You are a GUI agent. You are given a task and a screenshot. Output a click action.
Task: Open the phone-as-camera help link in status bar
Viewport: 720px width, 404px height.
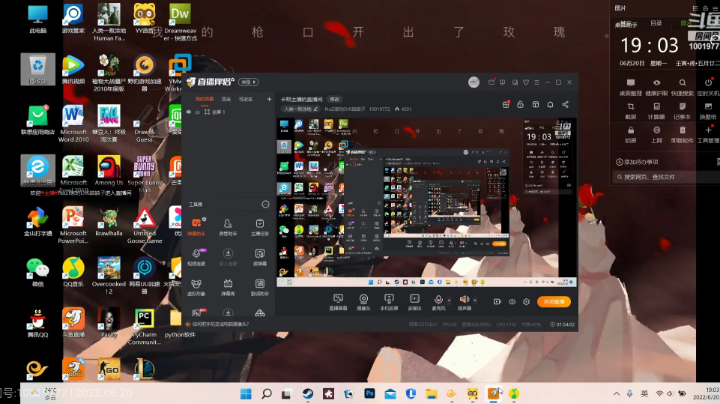tap(220, 324)
